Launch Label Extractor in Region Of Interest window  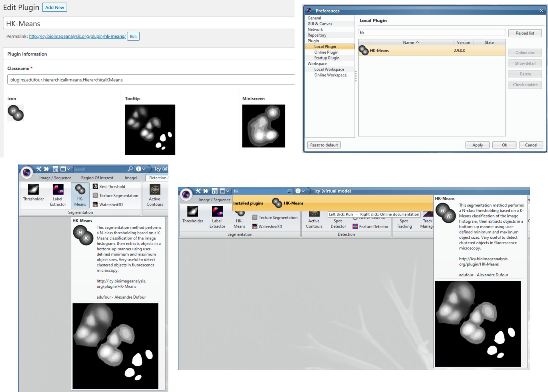58,195
